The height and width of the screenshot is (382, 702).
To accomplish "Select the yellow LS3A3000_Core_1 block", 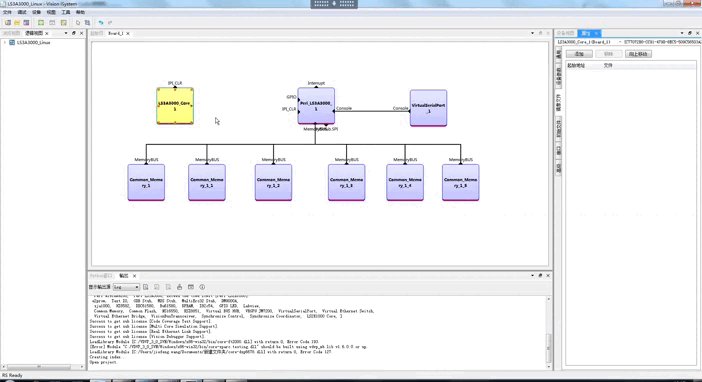I will 175,106.
